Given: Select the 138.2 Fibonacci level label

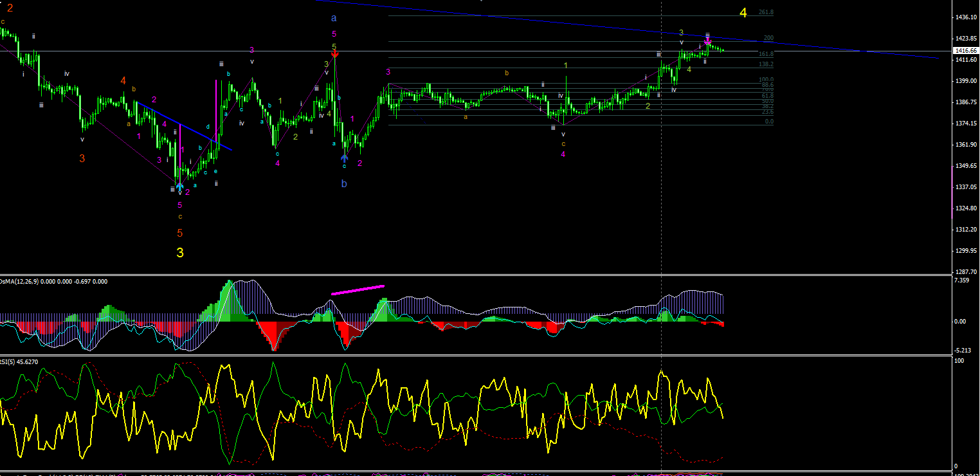Looking at the screenshot, I should (766, 64).
